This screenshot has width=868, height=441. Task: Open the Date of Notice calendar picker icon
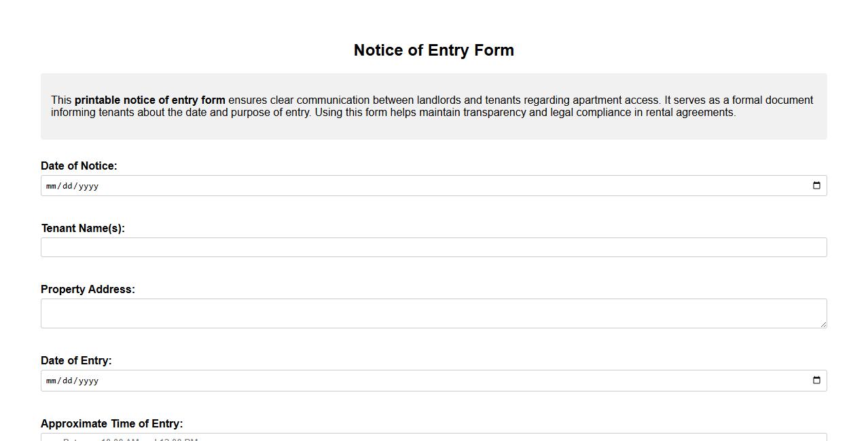click(x=816, y=185)
